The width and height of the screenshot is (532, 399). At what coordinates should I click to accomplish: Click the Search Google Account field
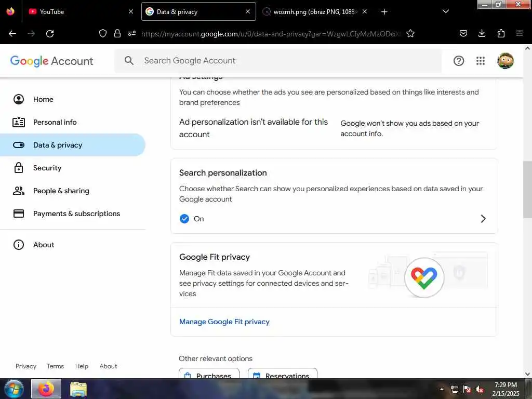tap(278, 61)
